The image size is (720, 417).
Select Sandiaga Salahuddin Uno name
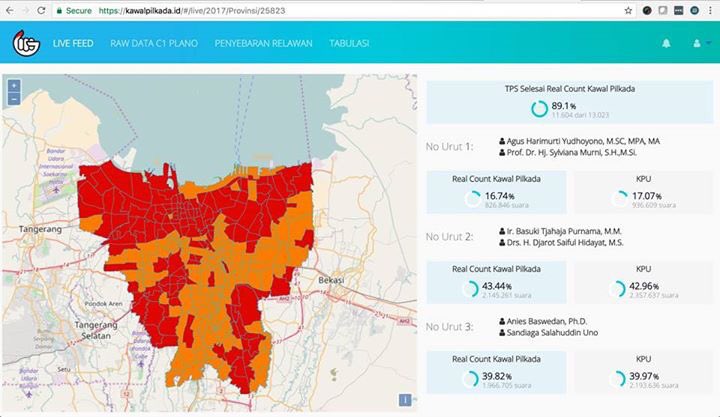click(x=552, y=332)
